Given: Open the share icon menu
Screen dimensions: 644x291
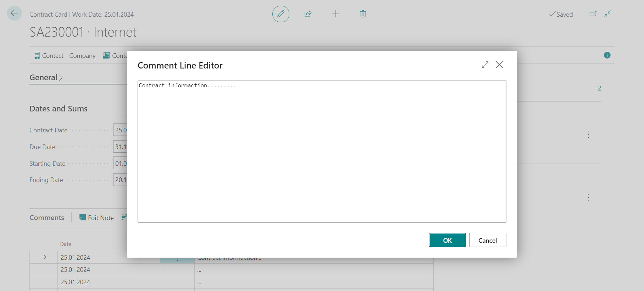Looking at the screenshot, I should tap(308, 14).
